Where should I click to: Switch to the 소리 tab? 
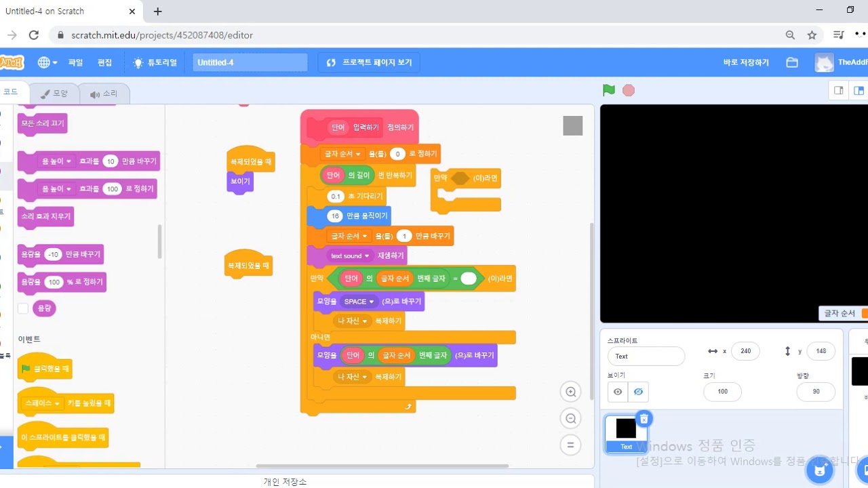(x=104, y=94)
